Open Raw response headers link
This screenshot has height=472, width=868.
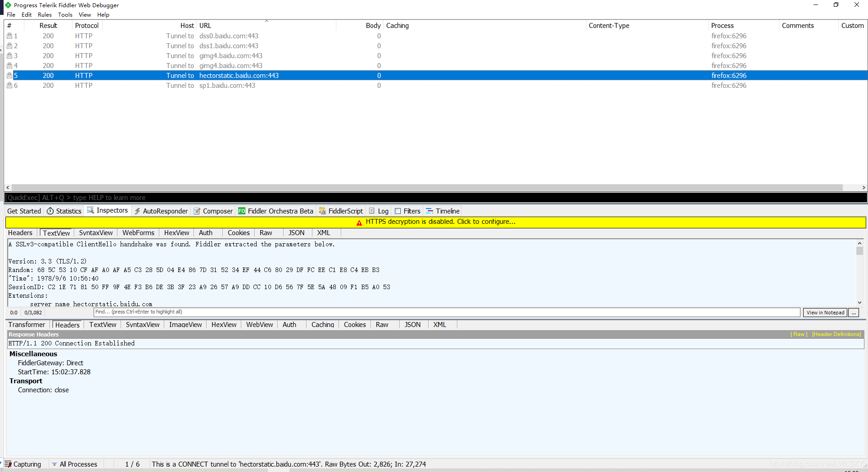click(x=799, y=334)
